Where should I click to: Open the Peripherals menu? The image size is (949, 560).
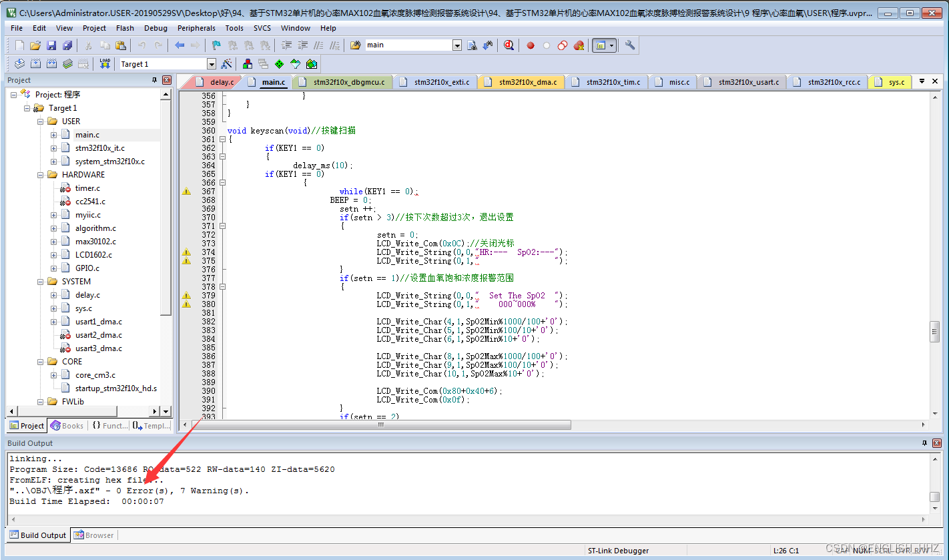pyautogui.click(x=196, y=28)
